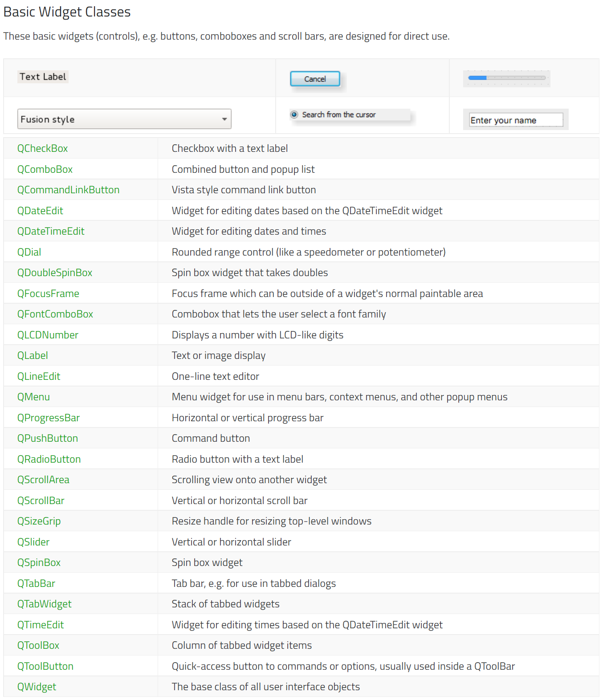Go to the QTabWidget link
The height and width of the screenshot is (700, 603).
(44, 604)
